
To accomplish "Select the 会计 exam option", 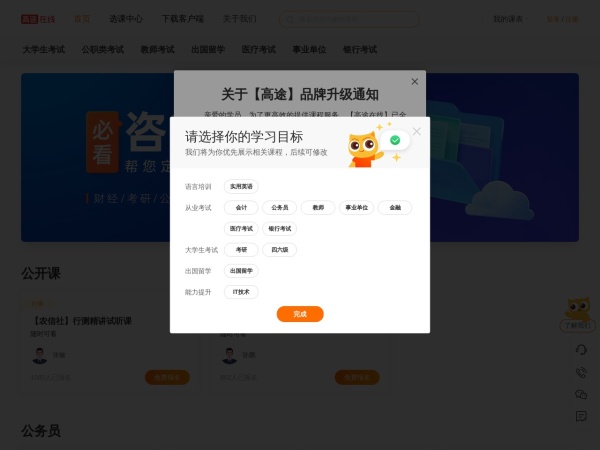I will click(241, 208).
